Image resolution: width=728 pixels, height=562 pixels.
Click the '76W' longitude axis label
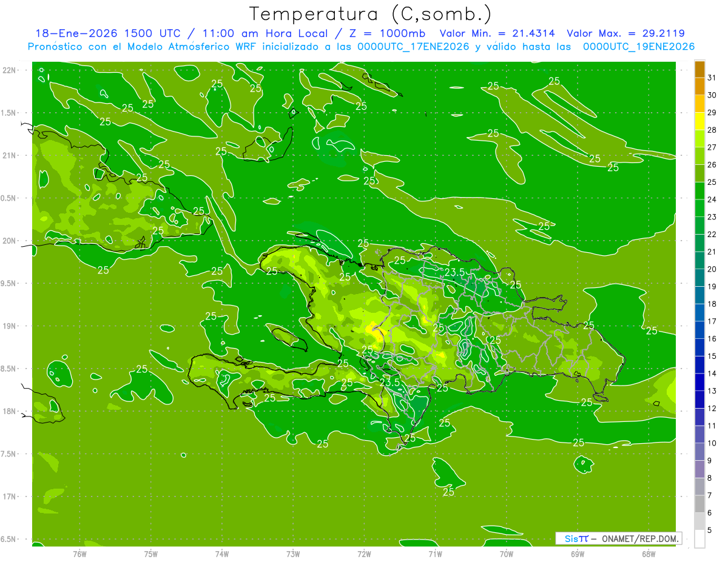point(79,554)
